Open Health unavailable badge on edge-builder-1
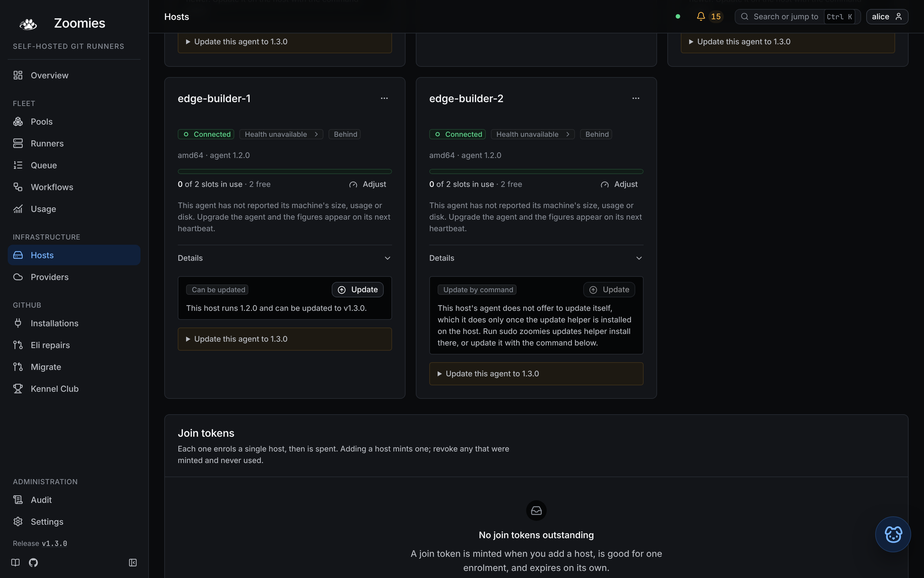The width and height of the screenshot is (924, 578). [281, 134]
